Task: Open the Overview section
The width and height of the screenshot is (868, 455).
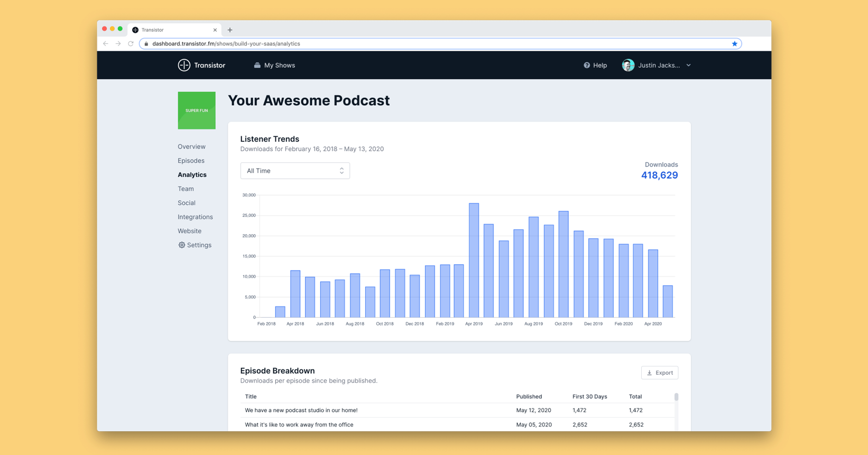Action: [191, 146]
